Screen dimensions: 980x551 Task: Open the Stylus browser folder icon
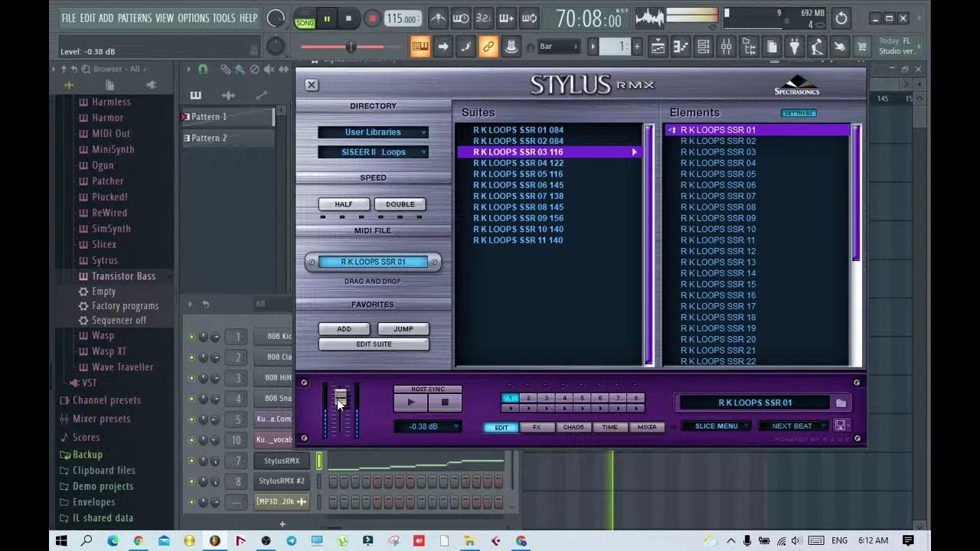point(841,403)
